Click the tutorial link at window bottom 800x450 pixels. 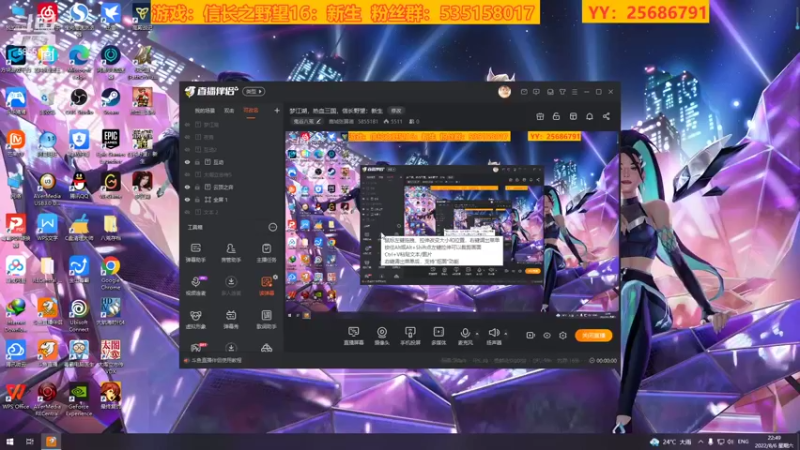[x=213, y=360]
